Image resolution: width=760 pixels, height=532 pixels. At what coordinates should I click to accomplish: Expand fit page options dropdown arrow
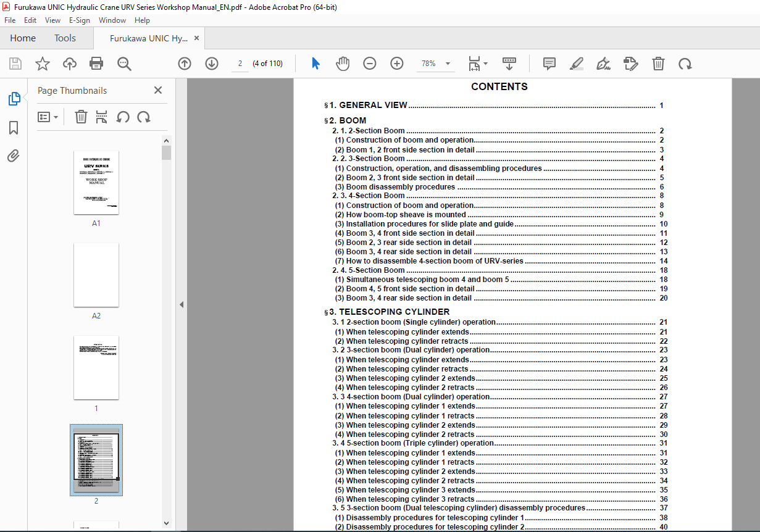[485, 64]
